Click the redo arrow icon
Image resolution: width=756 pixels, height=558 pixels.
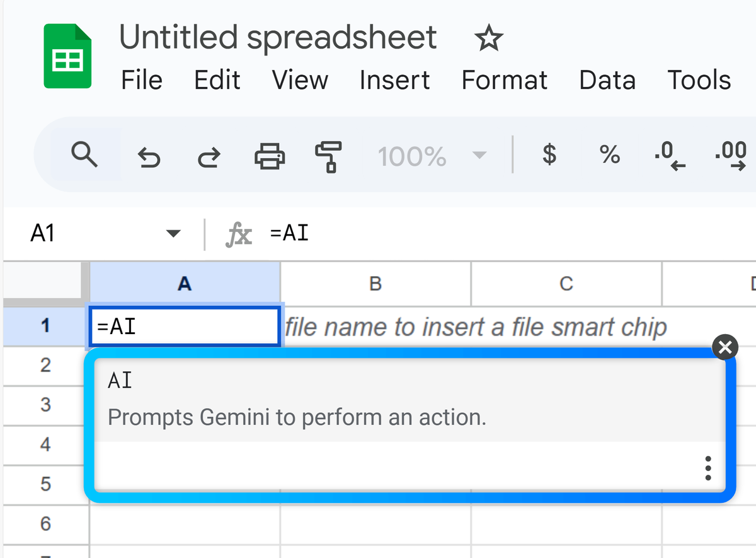209,155
